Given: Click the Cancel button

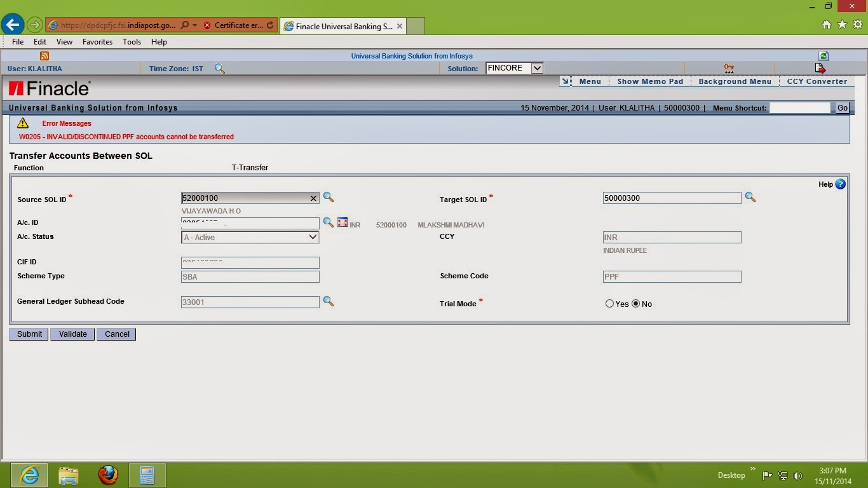Looking at the screenshot, I should [x=117, y=334].
